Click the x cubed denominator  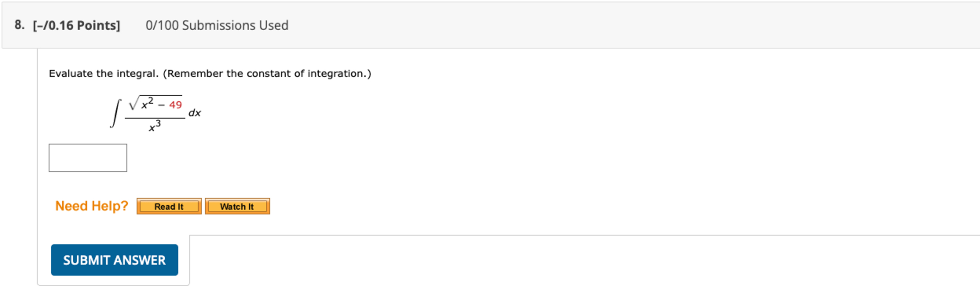155,126
